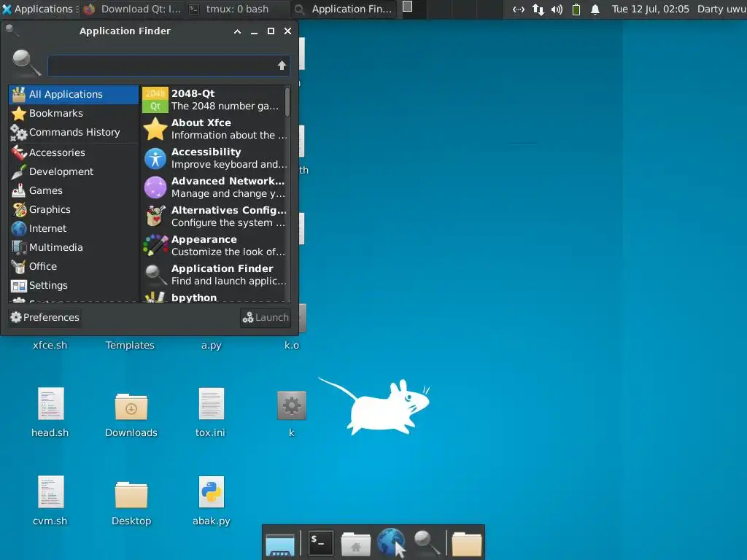747x560 pixels.
Task: Select tox.ini desktop file
Action: [211, 412]
